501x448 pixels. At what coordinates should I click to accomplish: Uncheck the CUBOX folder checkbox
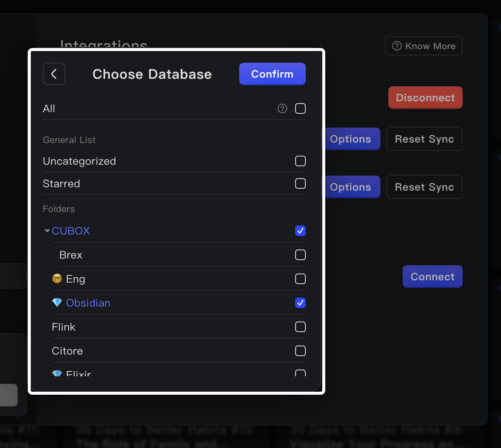point(300,231)
